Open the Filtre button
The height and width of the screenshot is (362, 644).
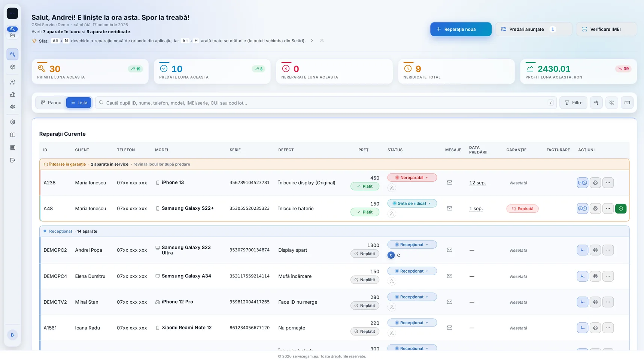point(573,102)
